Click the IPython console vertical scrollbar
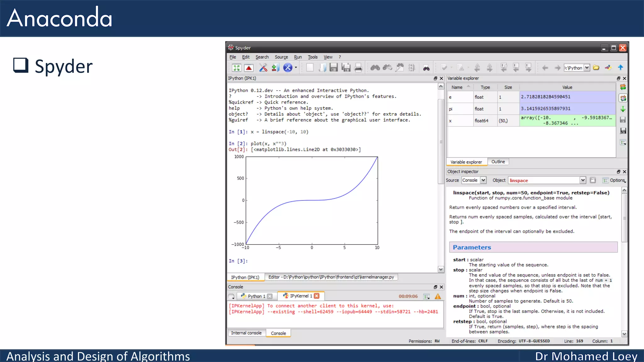The width and height of the screenshot is (644, 362). click(441, 141)
